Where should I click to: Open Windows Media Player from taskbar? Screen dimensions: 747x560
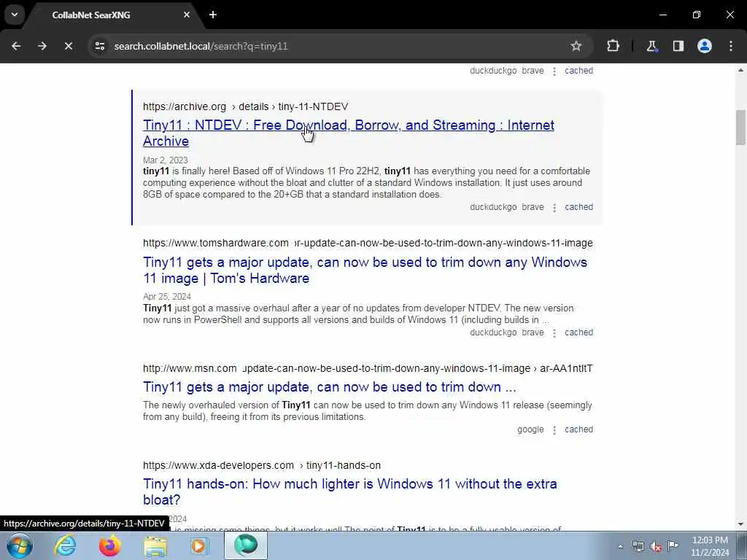tap(200, 545)
